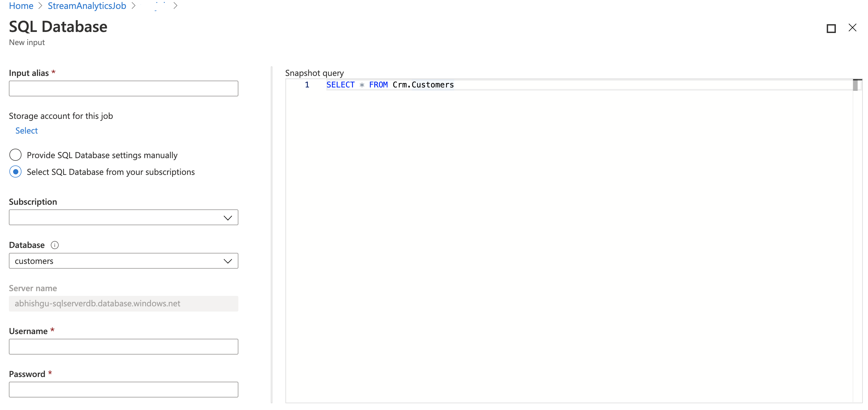Choose Select SQL Database from your subscriptions
This screenshot has width=868, height=410.
[x=15, y=172]
